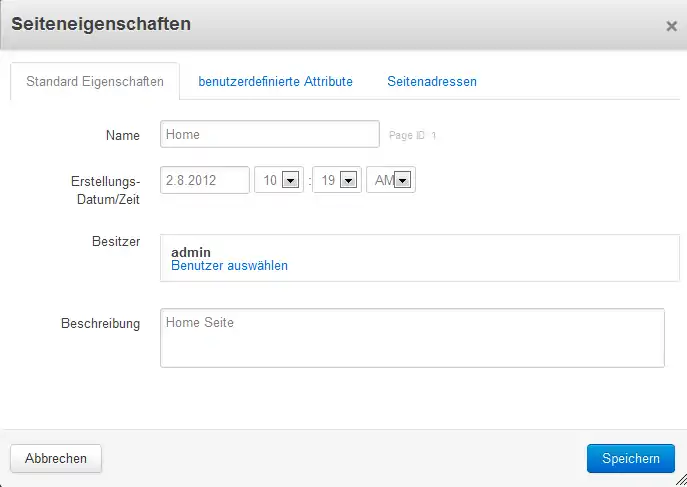This screenshot has width=687, height=487.
Task: Click the Abbrechen button
Action: [56, 459]
